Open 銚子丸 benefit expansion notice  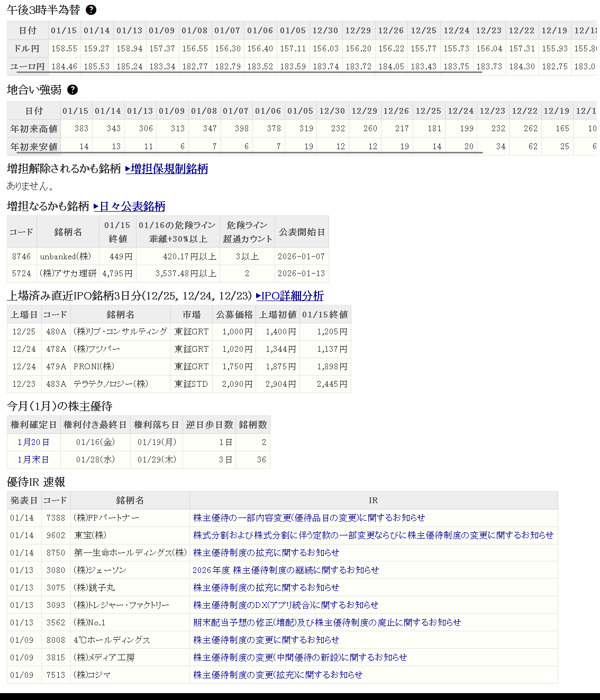(x=266, y=588)
